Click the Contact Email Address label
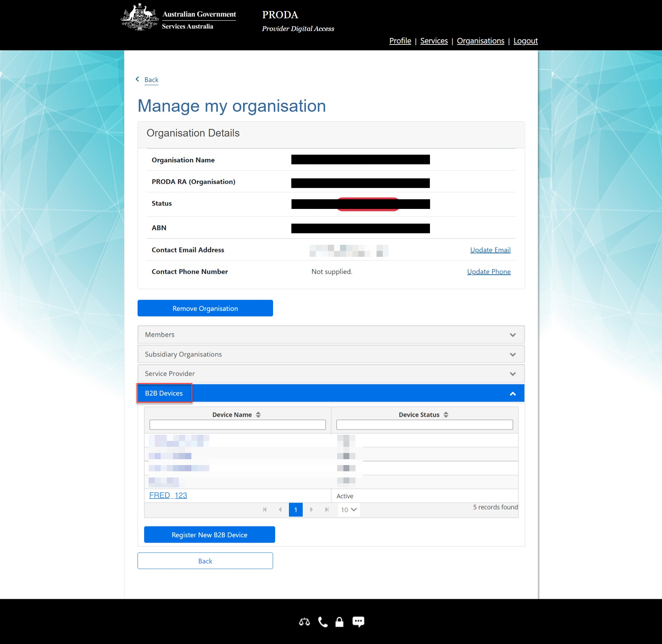This screenshot has height=644, width=662. click(188, 250)
